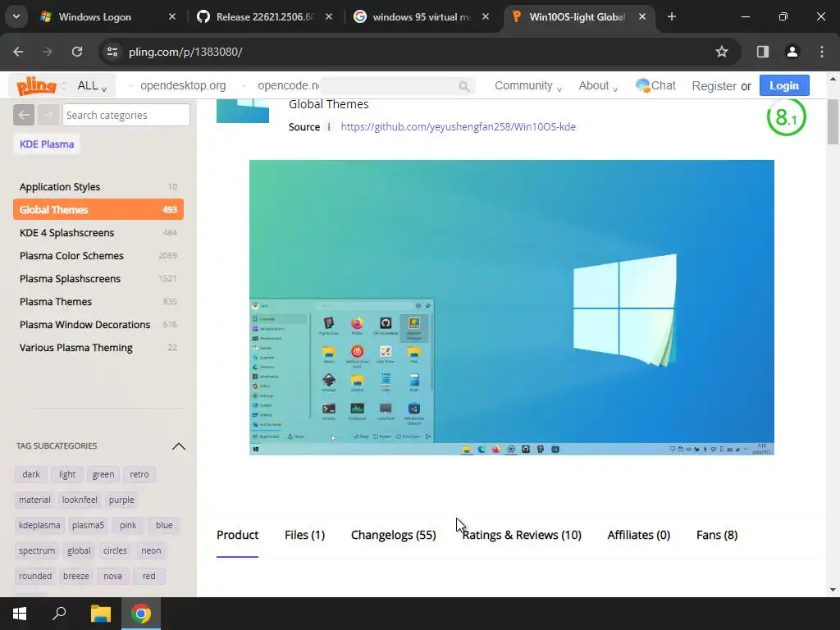Click the KDE Plasma category chip
This screenshot has width=840, height=630.
tap(47, 144)
